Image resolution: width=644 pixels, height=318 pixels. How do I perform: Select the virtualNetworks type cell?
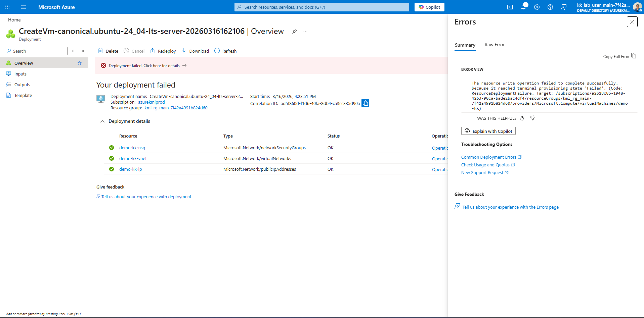point(257,159)
